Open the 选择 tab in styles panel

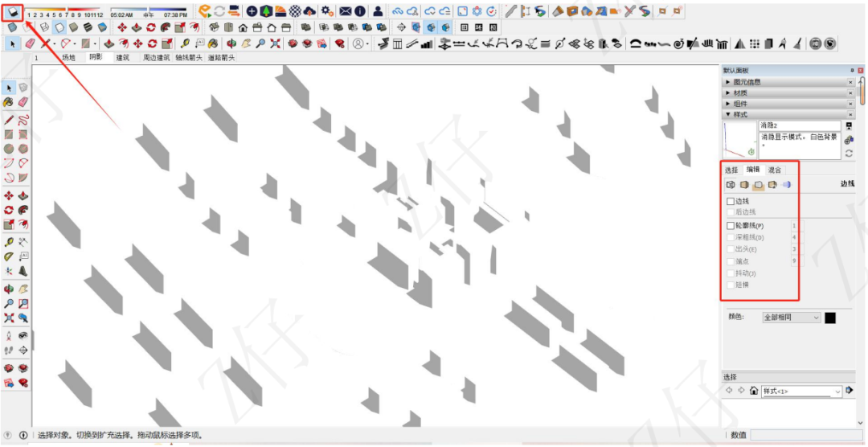731,170
